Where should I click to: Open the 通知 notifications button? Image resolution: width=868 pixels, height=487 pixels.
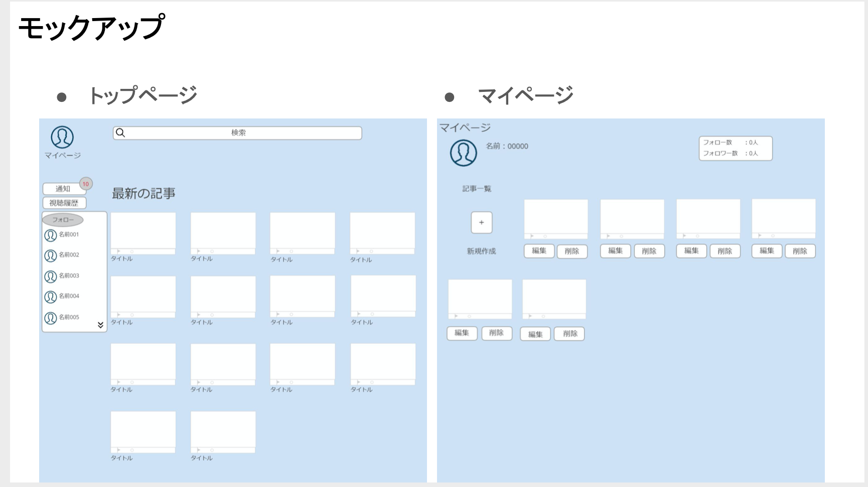coord(64,189)
